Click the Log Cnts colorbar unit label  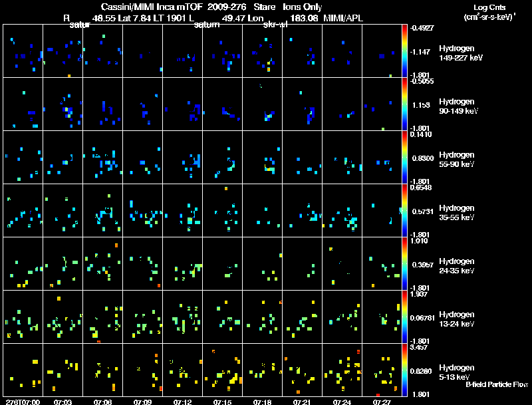coord(489,12)
